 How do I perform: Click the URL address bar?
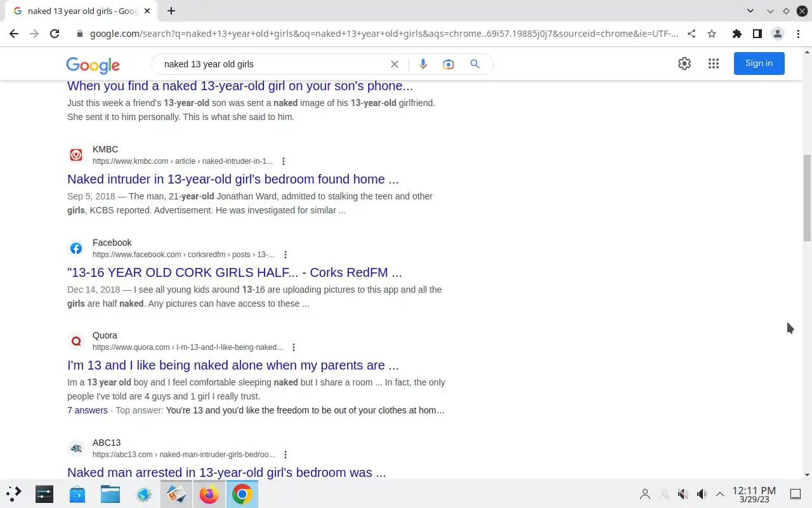click(384, 34)
